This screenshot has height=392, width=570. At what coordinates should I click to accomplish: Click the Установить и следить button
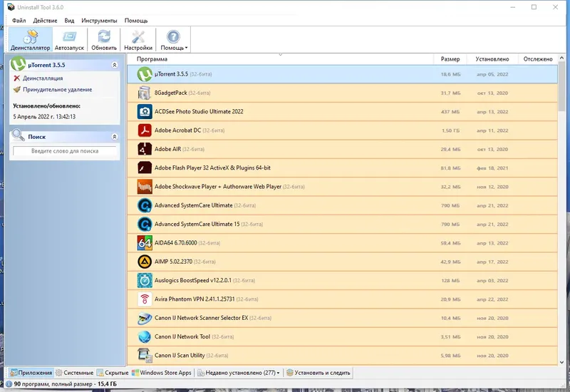318,373
